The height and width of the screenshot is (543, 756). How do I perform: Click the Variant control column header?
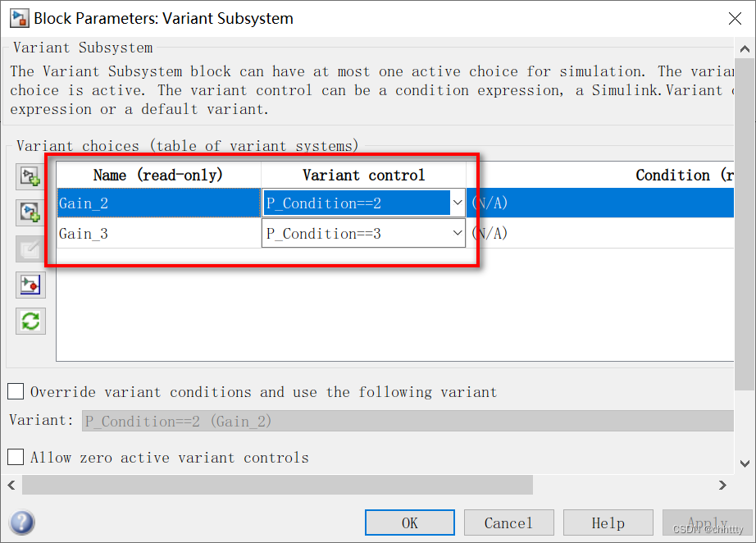[363, 175]
